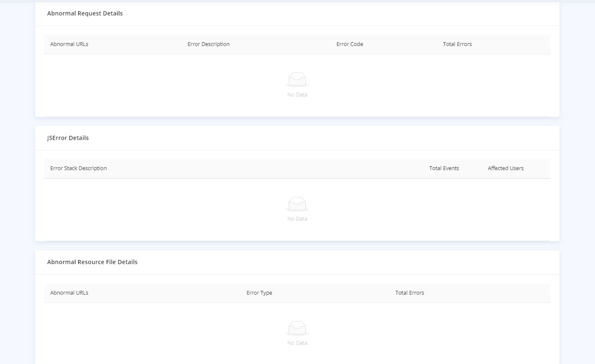Click No Data label in JSError Details
Screen dimensions: 595x364
coord(297,219)
